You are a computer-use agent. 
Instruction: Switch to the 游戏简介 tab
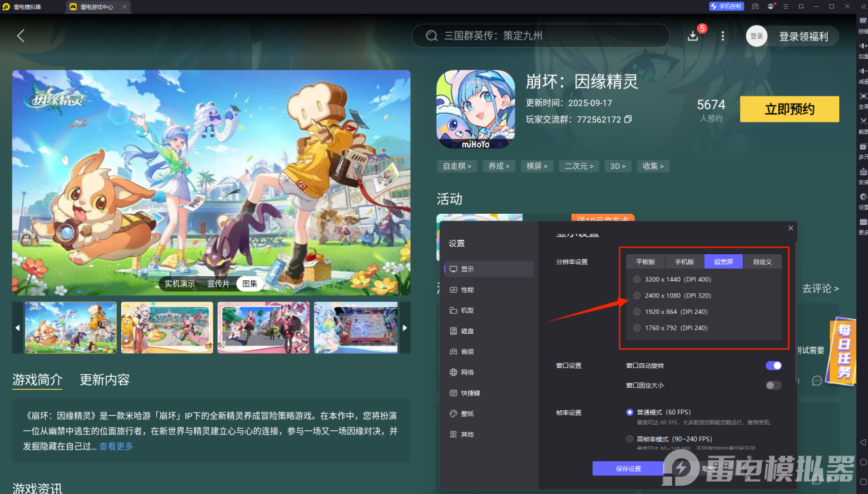coord(37,380)
